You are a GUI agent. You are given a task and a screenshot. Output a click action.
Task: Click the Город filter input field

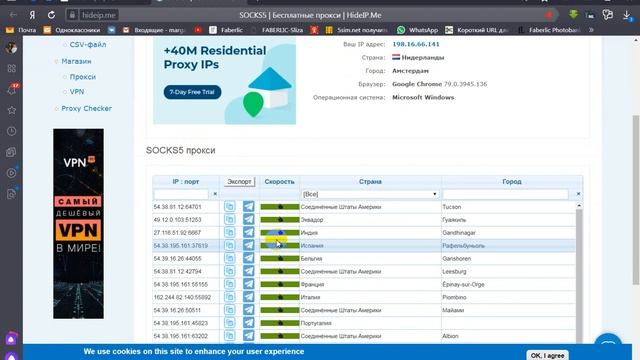point(506,194)
